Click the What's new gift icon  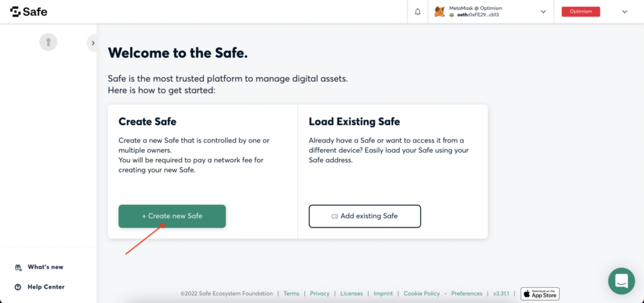pos(18,267)
